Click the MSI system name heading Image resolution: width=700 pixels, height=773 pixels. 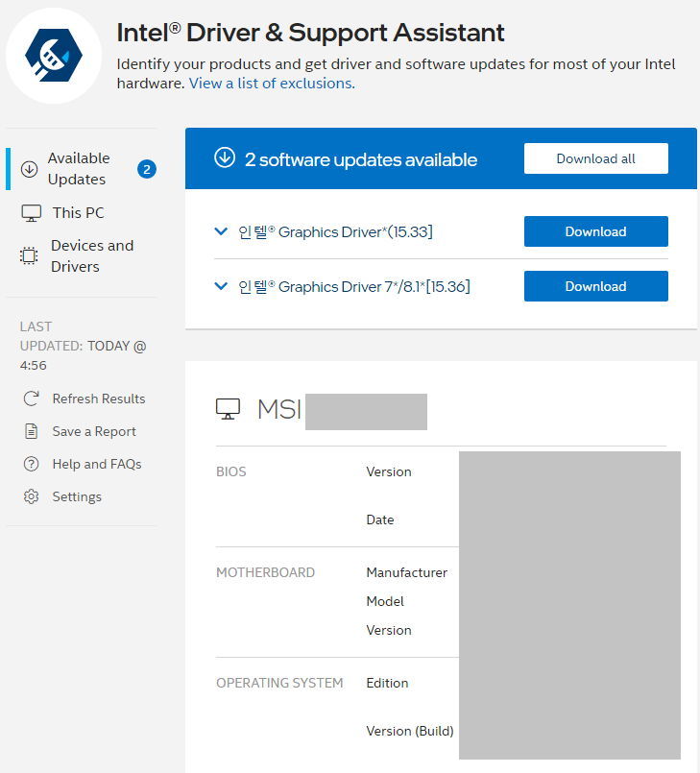[279, 409]
